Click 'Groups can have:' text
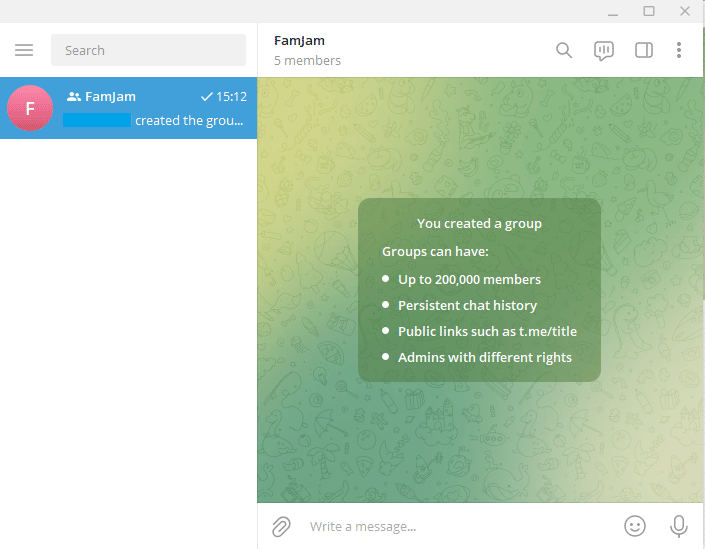Viewport: 705px width, 549px height. [x=435, y=251]
